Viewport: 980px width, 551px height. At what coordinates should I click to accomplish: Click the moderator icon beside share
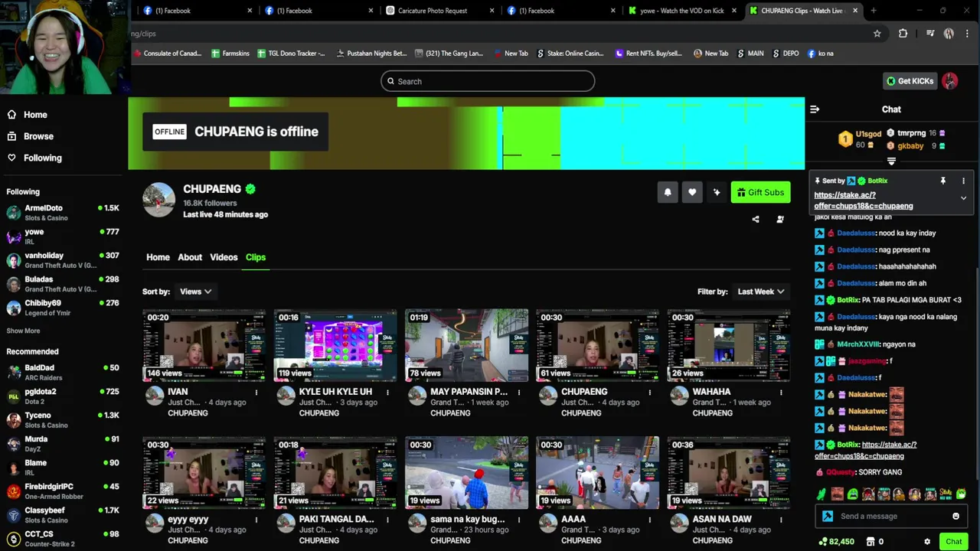[780, 220]
